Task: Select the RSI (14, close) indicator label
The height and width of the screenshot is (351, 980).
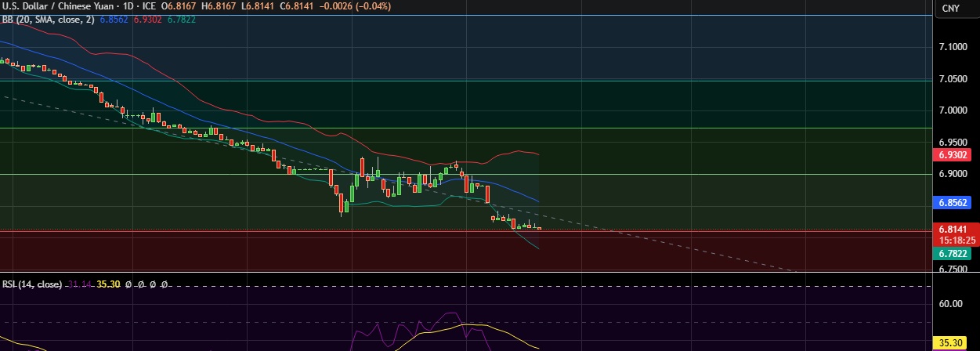Action: click(x=32, y=285)
